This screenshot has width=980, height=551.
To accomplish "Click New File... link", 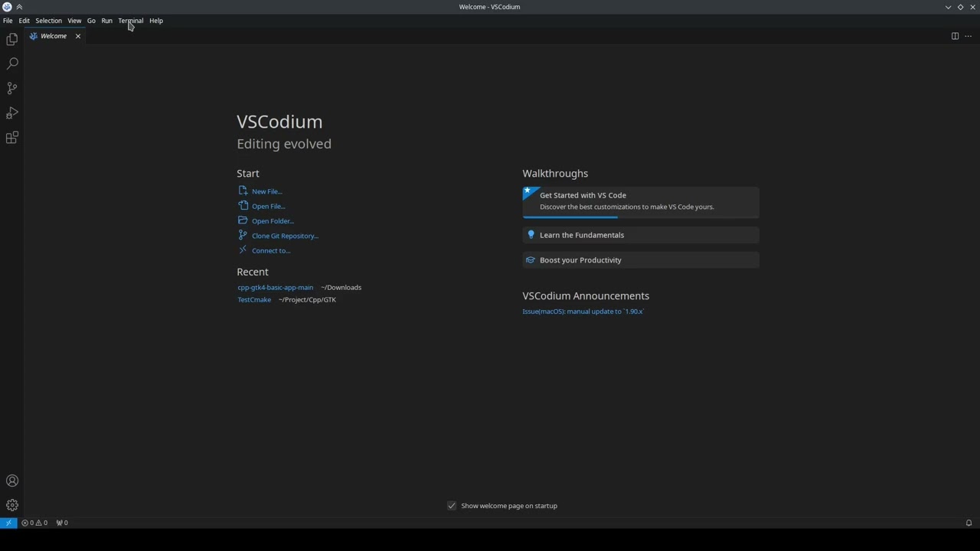I will (x=266, y=191).
